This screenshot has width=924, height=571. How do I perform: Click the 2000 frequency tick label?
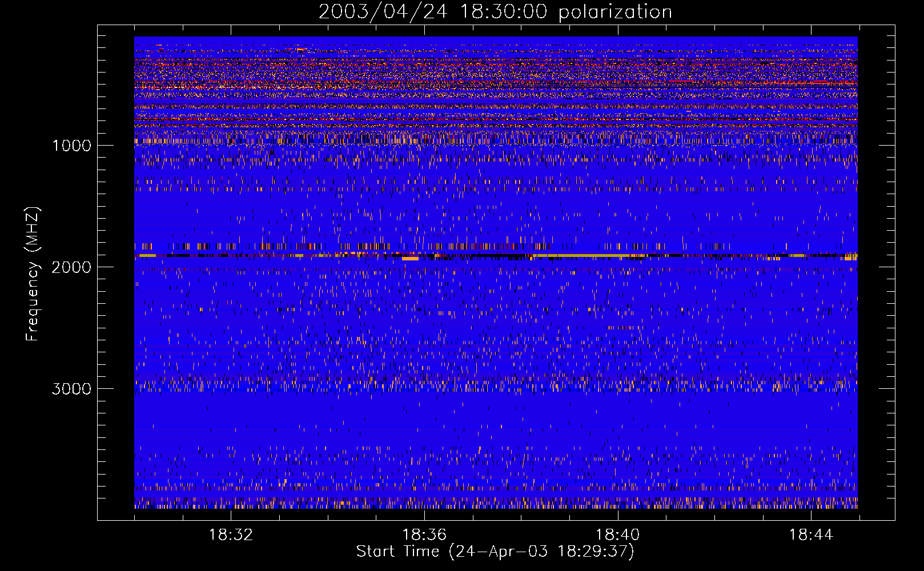(x=71, y=267)
